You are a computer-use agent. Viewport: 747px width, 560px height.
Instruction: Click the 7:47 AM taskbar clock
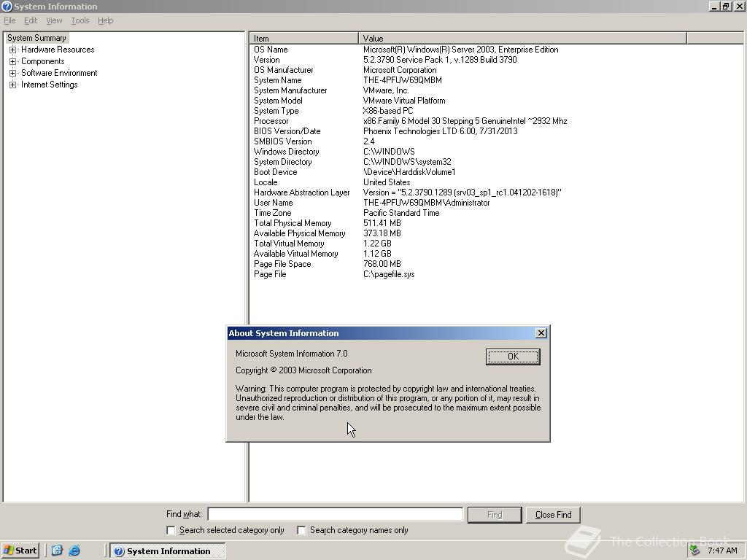[x=722, y=551]
